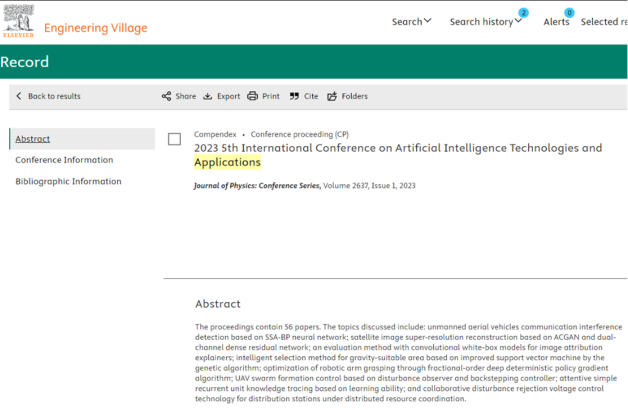Image resolution: width=628 pixels, height=410 pixels.
Task: Click the Compendex database label
Action: [x=215, y=134]
